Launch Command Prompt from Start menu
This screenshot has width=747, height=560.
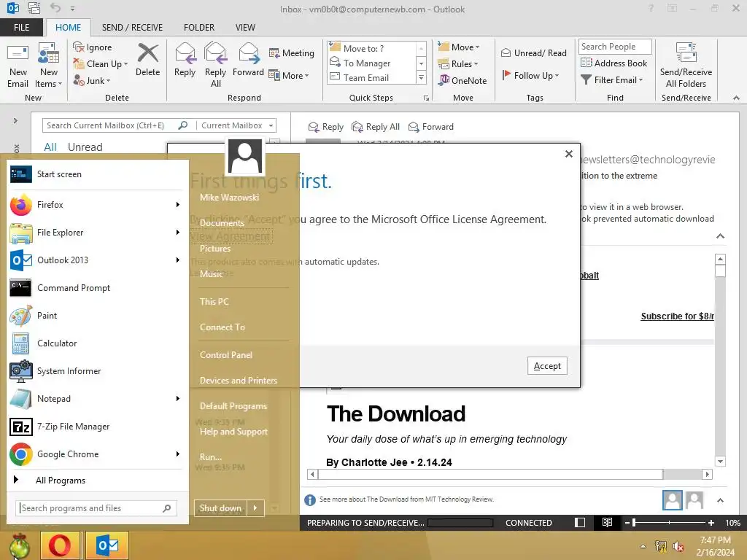[96, 288]
